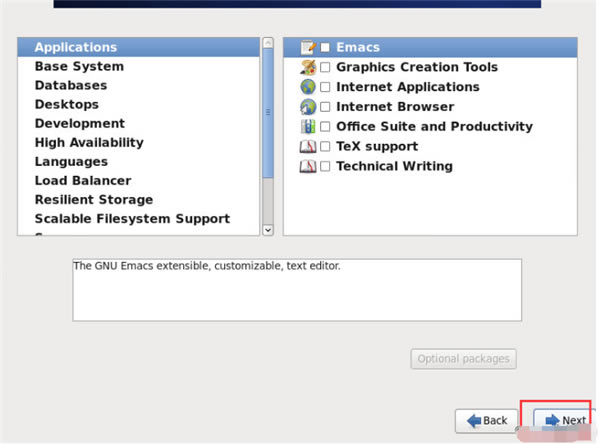The width and height of the screenshot is (600, 444).
Task: Click the Emacs notepad icon
Action: click(x=308, y=47)
